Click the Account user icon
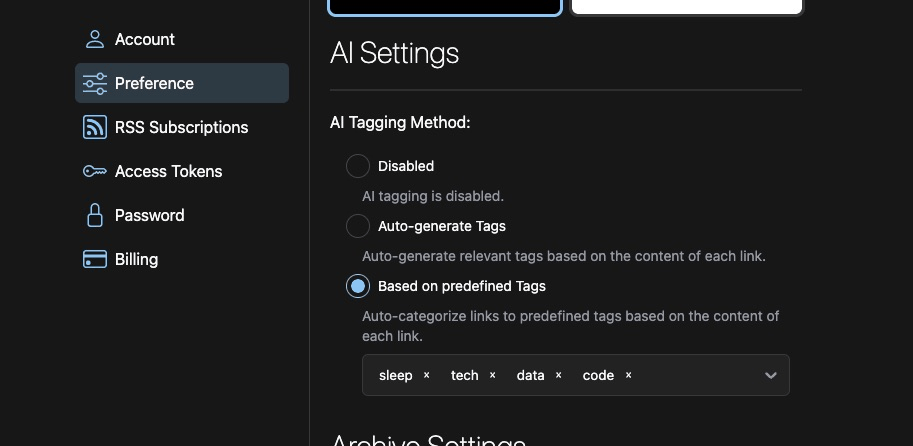This screenshot has height=446, width=913. pyautogui.click(x=95, y=39)
